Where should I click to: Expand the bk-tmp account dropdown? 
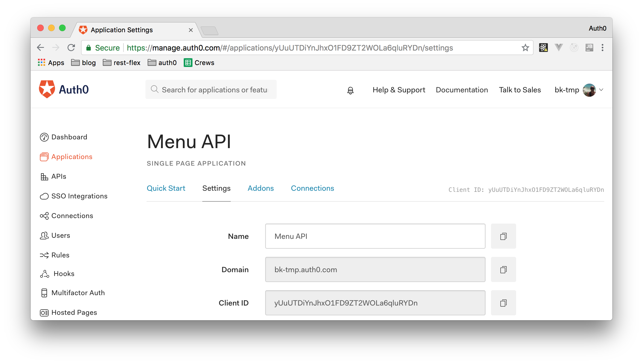(601, 90)
